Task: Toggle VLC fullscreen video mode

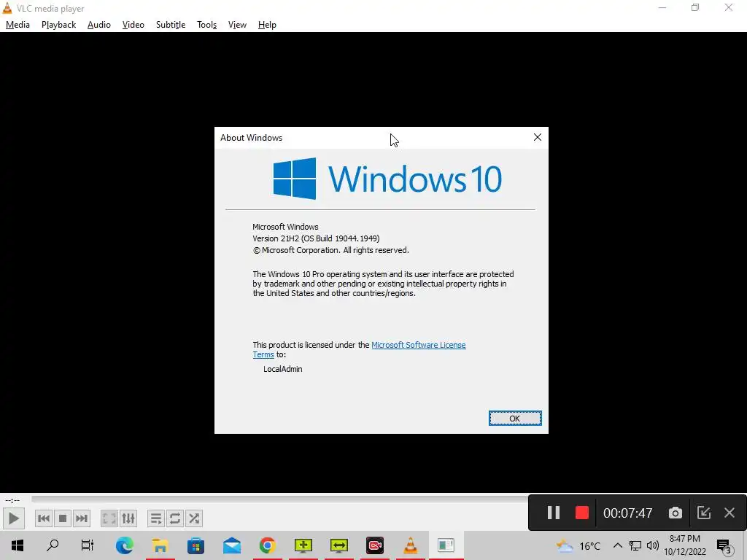Action: 109,518
